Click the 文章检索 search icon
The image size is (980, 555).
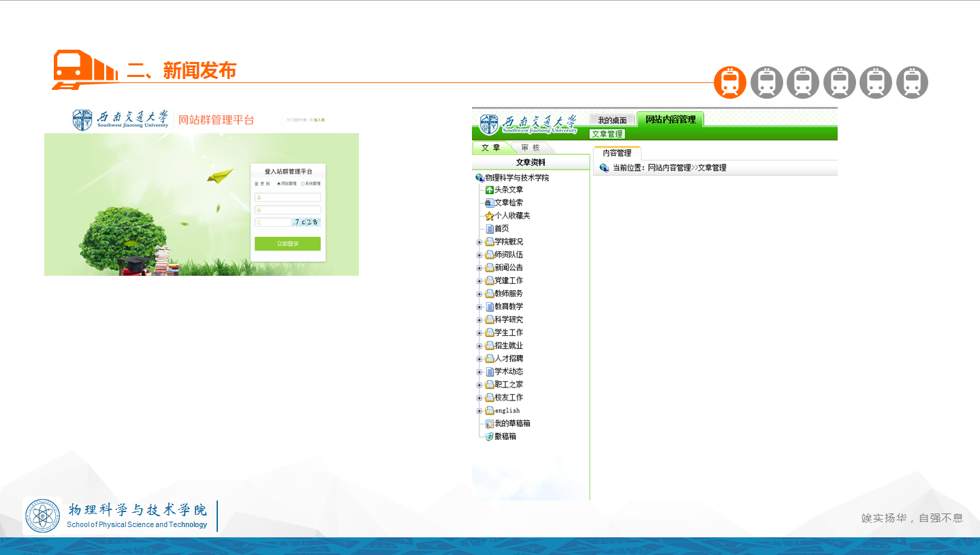coord(489,203)
